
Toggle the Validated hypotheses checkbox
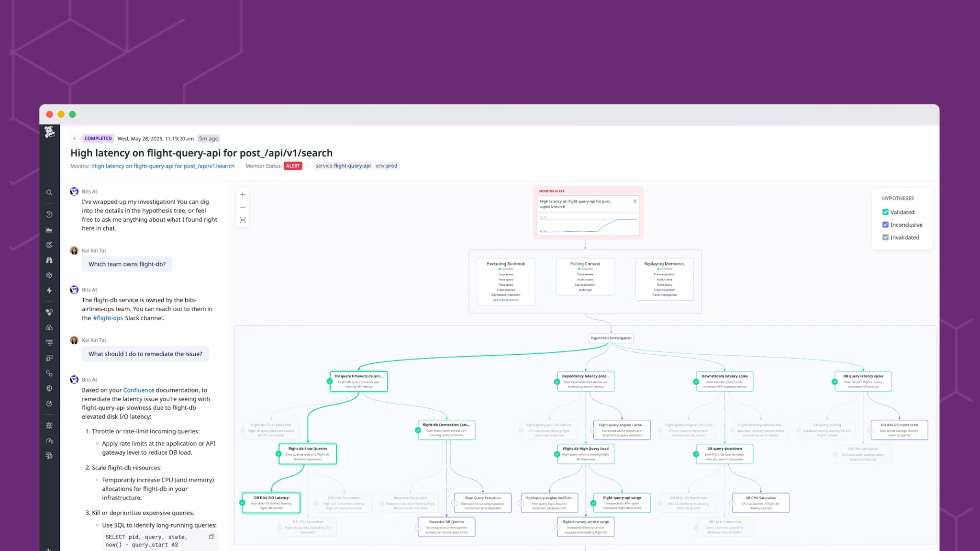pos(885,212)
